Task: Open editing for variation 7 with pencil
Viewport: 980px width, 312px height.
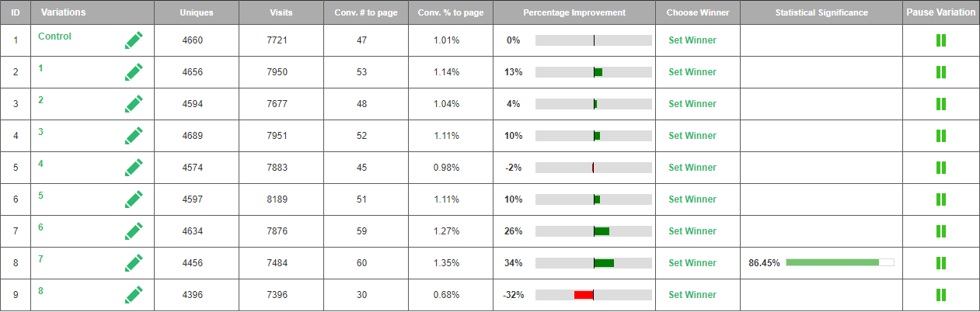Action: (x=134, y=263)
